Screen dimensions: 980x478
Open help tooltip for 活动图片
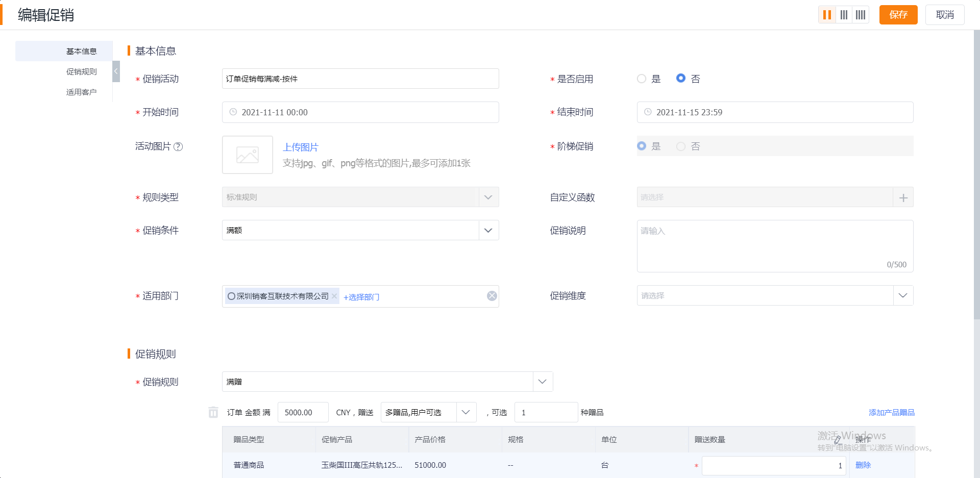[x=178, y=147]
